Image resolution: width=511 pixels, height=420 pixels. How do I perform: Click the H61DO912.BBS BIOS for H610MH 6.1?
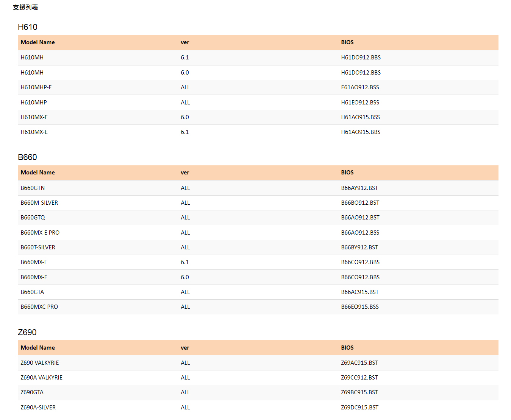361,58
